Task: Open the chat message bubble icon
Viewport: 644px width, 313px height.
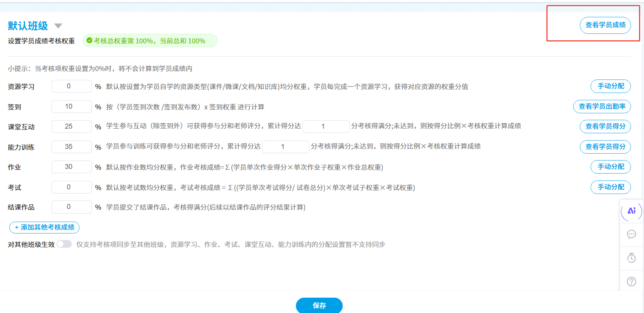Action: click(x=631, y=234)
